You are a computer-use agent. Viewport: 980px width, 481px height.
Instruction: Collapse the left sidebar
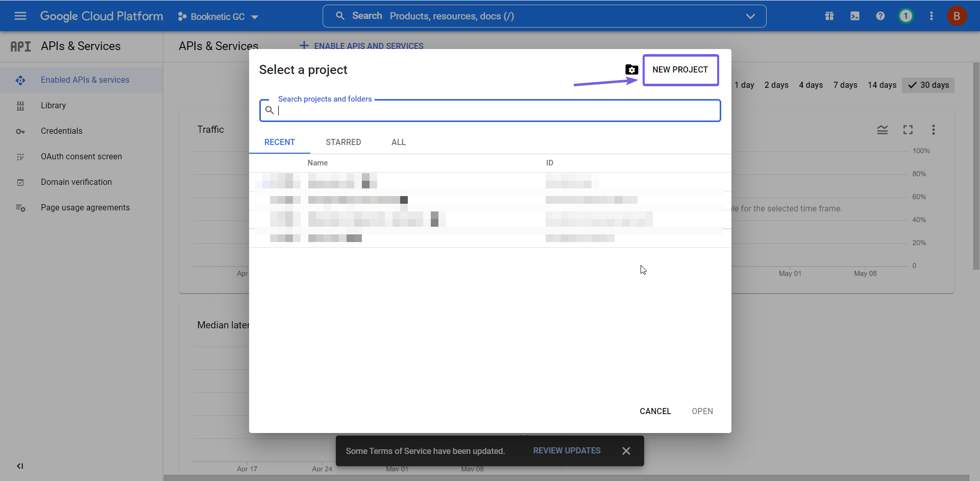click(x=20, y=466)
